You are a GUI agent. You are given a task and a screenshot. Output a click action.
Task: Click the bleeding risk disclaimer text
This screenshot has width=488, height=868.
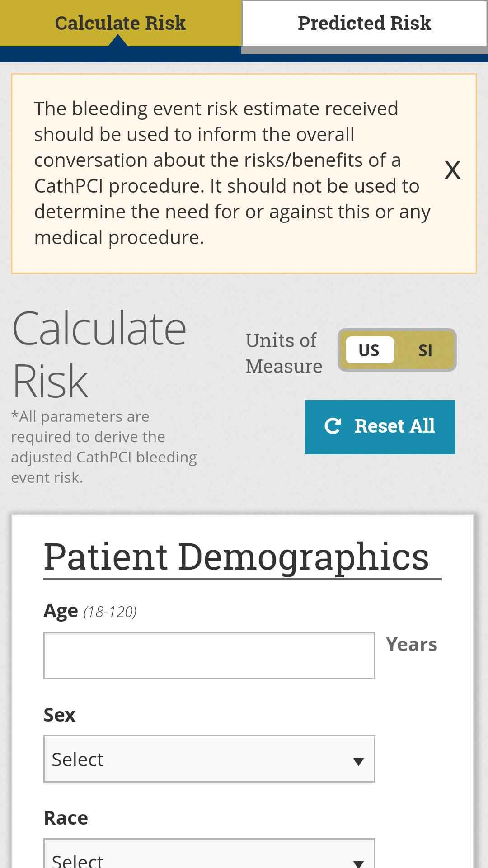[232, 173]
